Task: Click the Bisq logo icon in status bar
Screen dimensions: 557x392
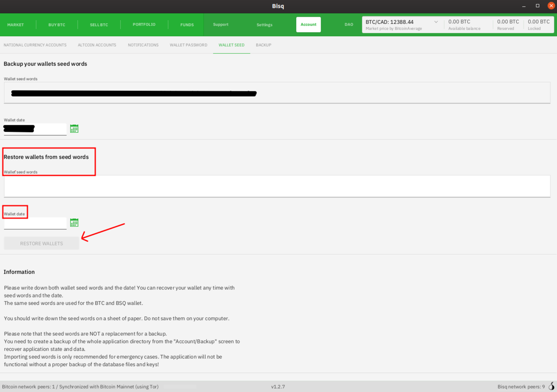Action: (x=551, y=386)
